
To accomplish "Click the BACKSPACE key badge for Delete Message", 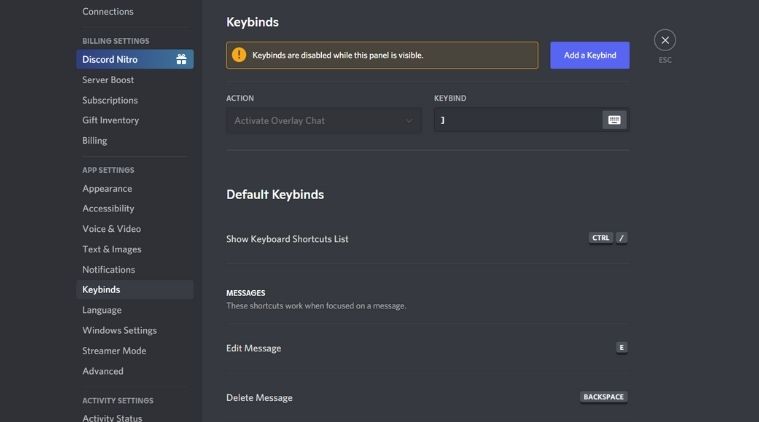I will 603,397.
